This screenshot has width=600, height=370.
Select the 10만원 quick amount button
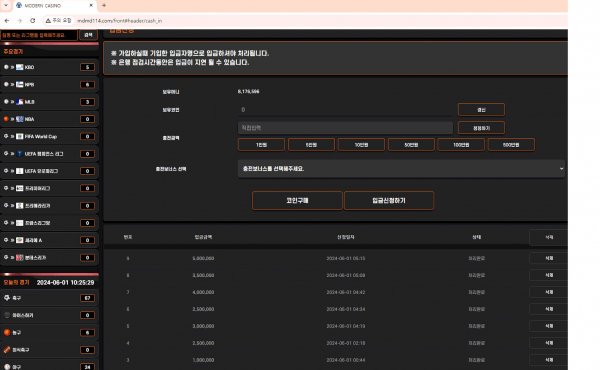click(361, 145)
